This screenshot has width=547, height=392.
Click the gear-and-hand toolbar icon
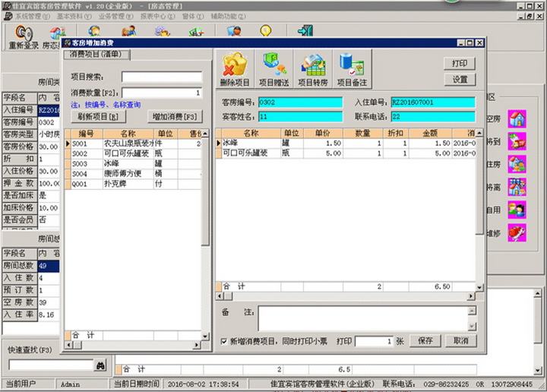pyautogui.click(x=163, y=30)
